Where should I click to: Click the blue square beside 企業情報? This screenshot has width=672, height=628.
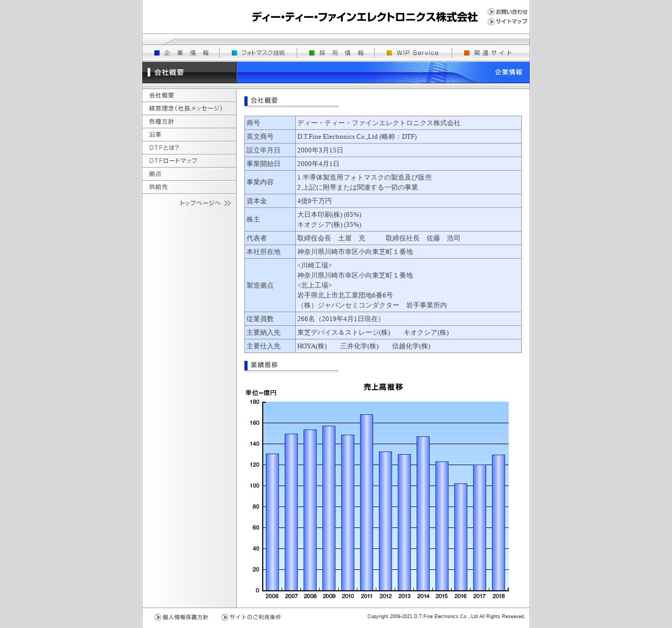pos(157,53)
